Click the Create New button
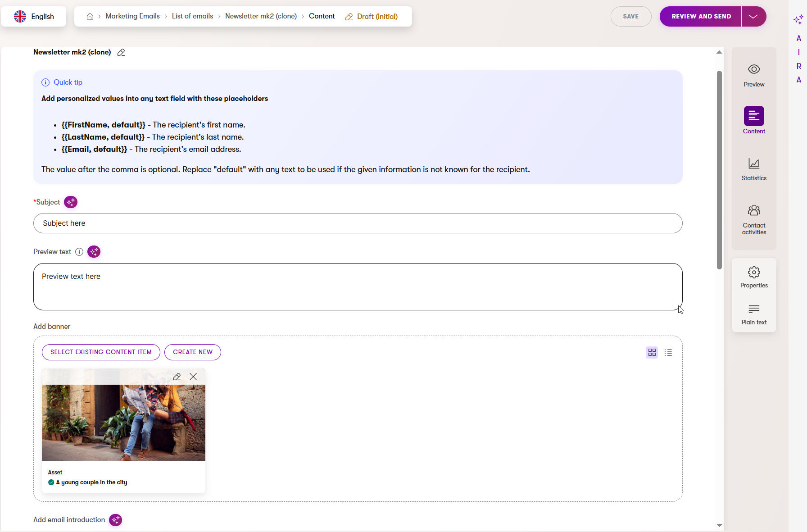807x532 pixels. [193, 352]
